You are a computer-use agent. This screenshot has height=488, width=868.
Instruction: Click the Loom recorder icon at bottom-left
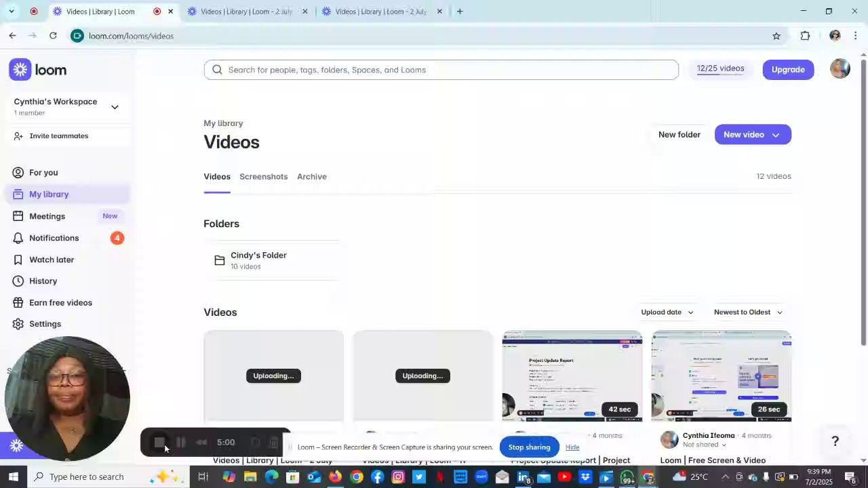[x=17, y=445]
